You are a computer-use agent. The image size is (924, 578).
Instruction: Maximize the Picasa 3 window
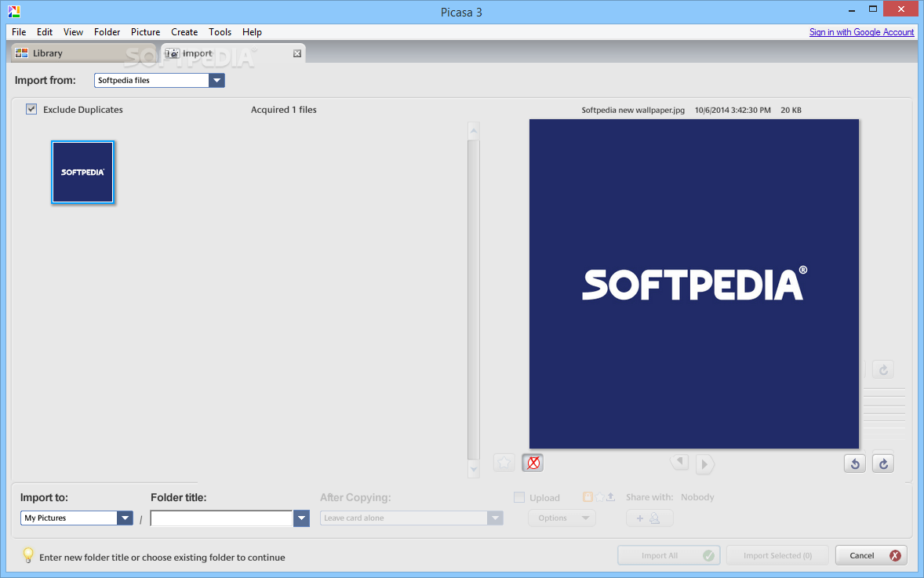point(873,9)
